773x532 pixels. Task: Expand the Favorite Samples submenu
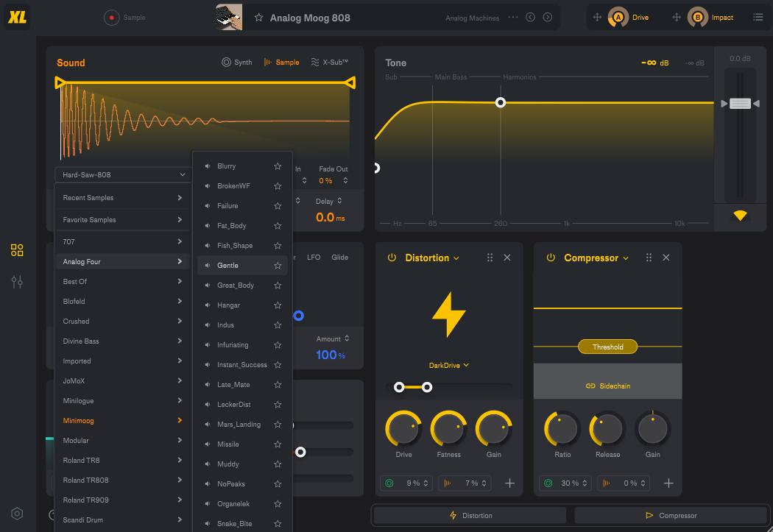(x=122, y=220)
